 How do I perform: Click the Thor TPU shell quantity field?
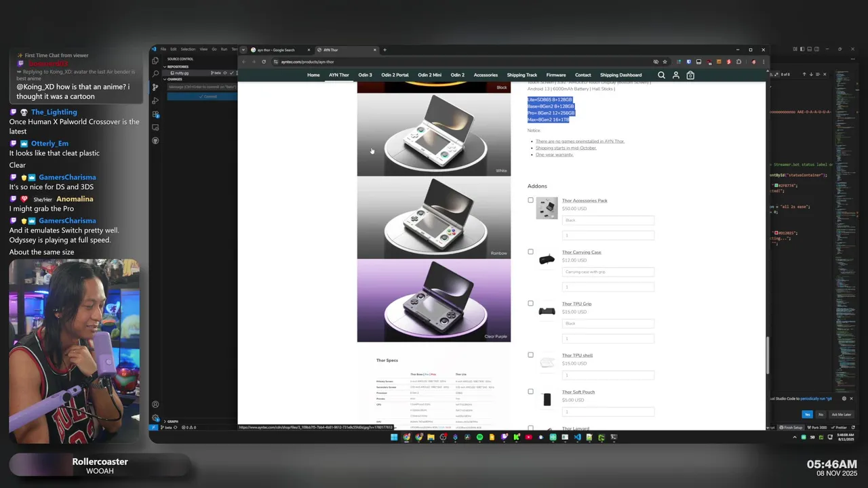pos(608,375)
